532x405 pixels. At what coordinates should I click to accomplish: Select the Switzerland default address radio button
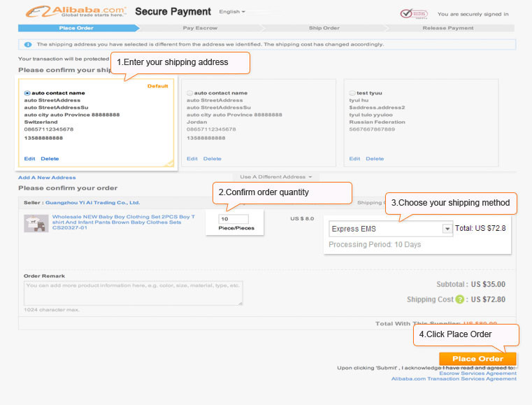pyautogui.click(x=27, y=93)
